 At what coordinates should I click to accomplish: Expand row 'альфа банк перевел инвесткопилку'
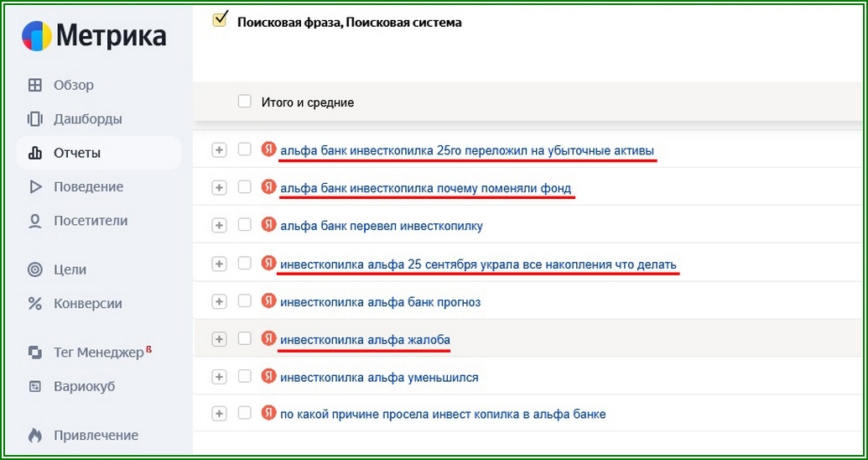219,226
